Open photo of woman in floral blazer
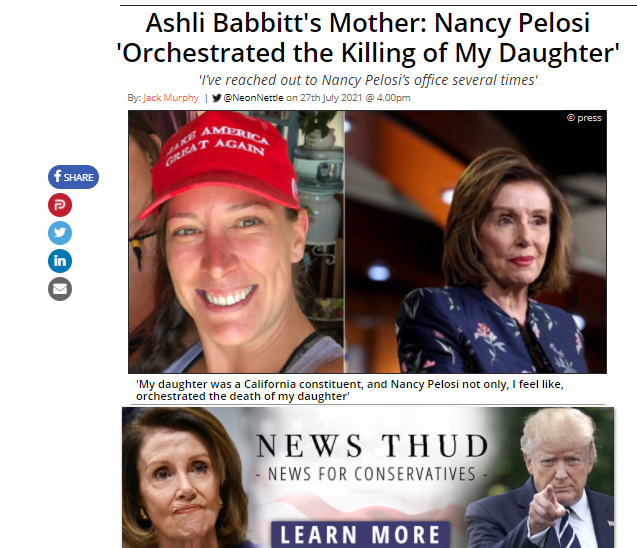Image resolution: width=637 pixels, height=548 pixels. pyautogui.click(x=476, y=242)
